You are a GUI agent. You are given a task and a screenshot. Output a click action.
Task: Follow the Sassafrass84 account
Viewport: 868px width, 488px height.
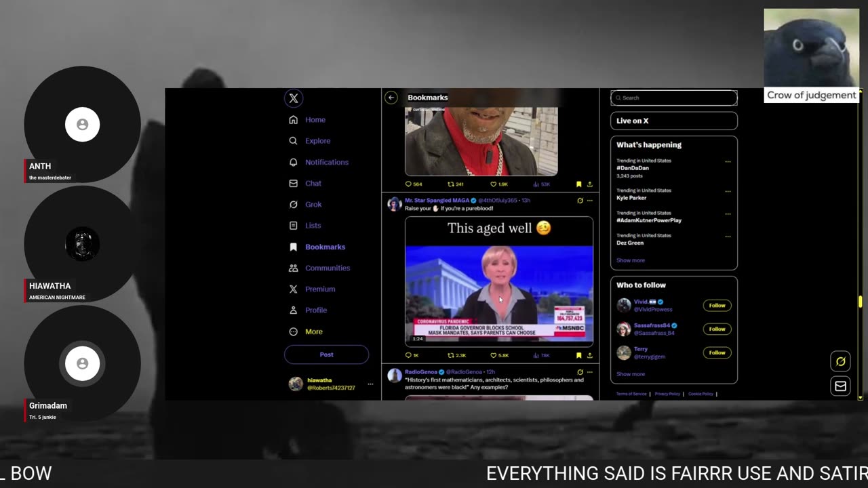(717, 329)
